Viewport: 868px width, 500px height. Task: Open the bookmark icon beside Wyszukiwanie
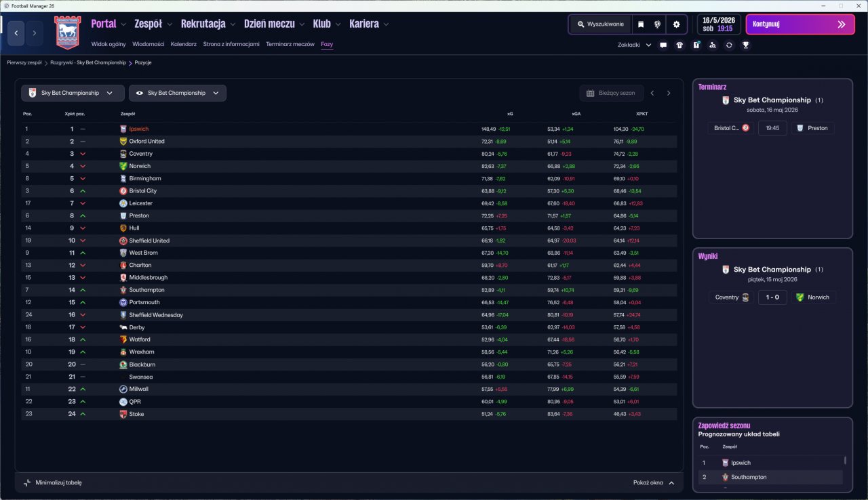(x=641, y=24)
